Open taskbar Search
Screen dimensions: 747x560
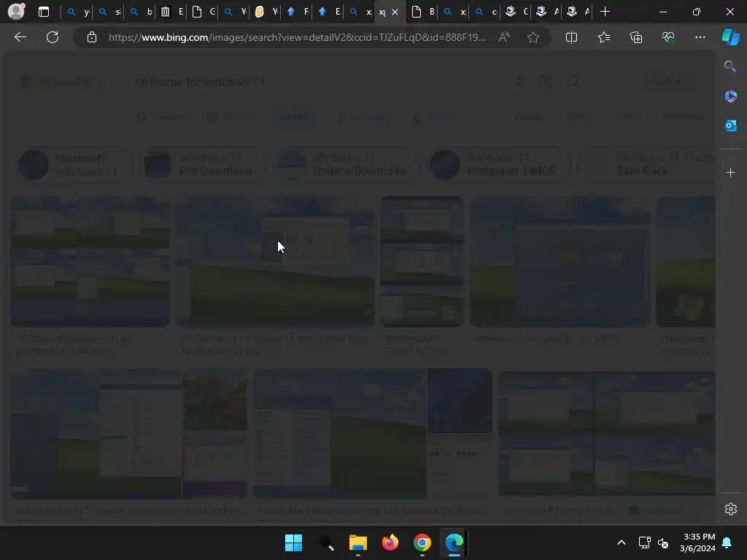click(326, 542)
